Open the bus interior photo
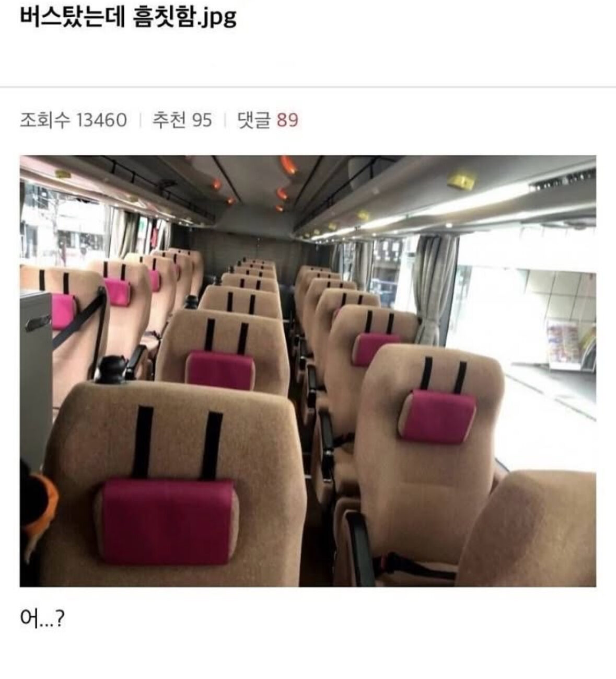Viewport: 616px width, 679px height. tap(308, 371)
